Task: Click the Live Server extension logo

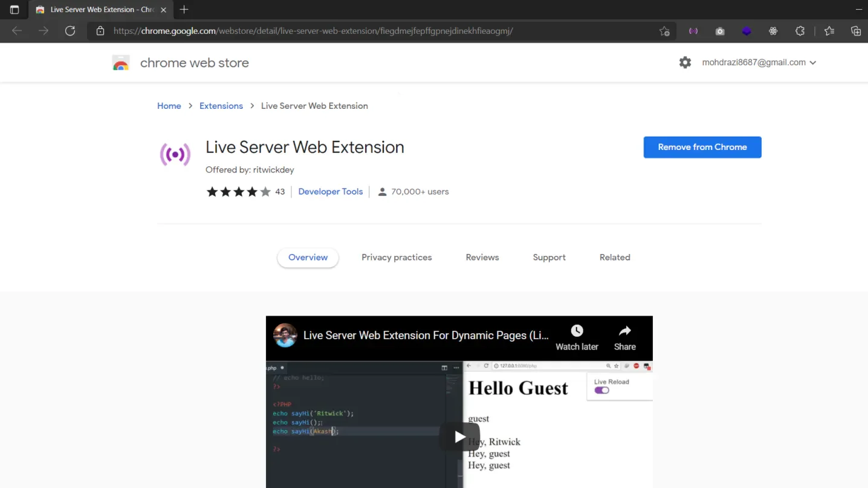Action: 175,155
